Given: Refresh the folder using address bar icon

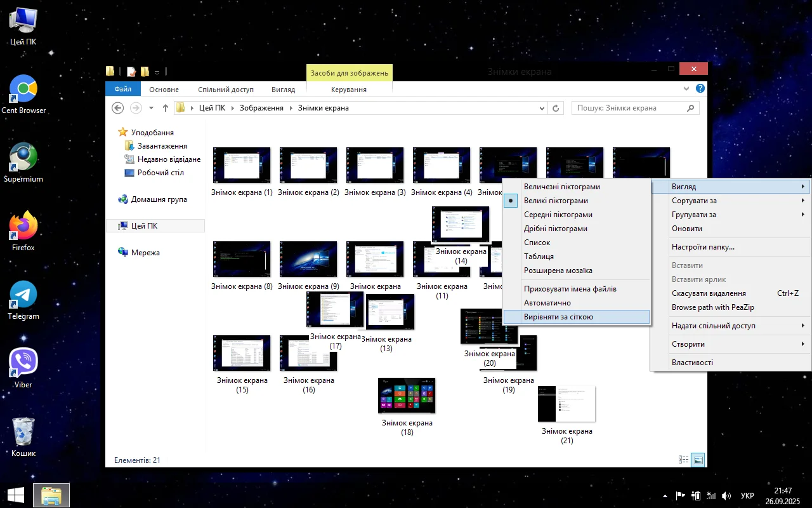Looking at the screenshot, I should coord(556,108).
